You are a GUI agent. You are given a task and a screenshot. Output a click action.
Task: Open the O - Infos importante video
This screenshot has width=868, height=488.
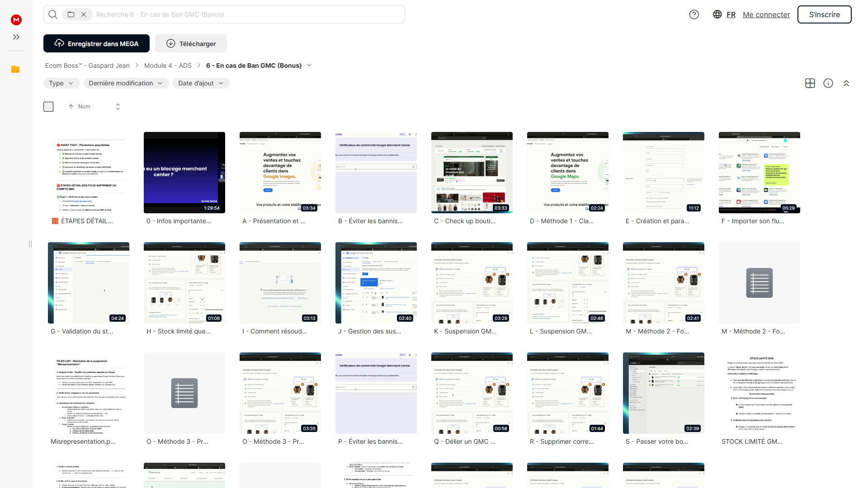pos(184,173)
